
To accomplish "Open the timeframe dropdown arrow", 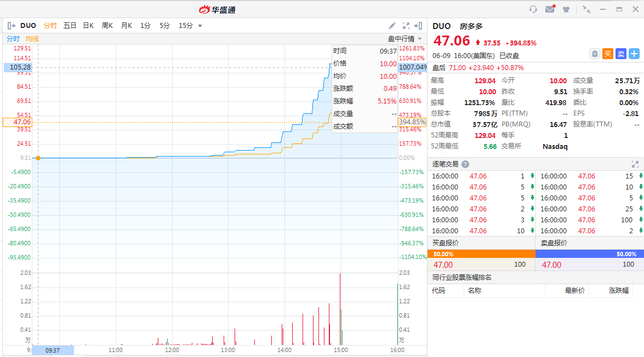I will click(200, 26).
